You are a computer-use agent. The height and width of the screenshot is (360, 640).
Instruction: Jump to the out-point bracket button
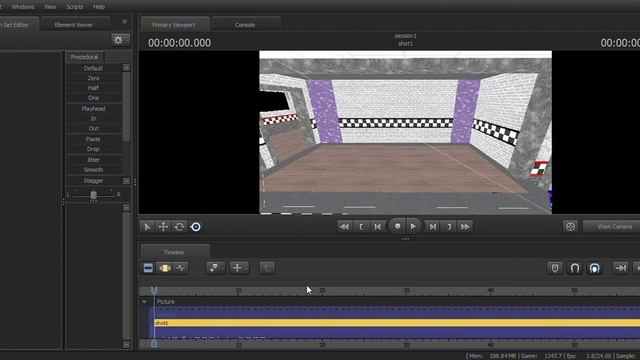449,227
